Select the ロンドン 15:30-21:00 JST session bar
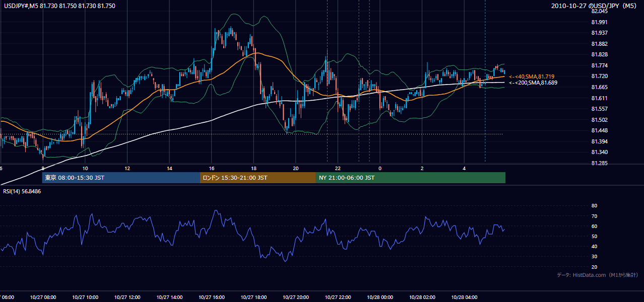 tap(258, 178)
